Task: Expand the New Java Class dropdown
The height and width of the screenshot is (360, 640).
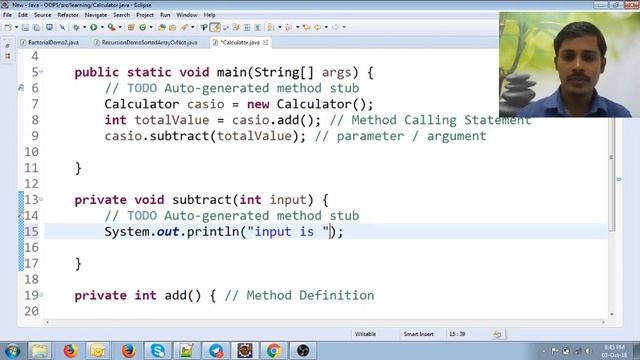Action: pos(151,27)
